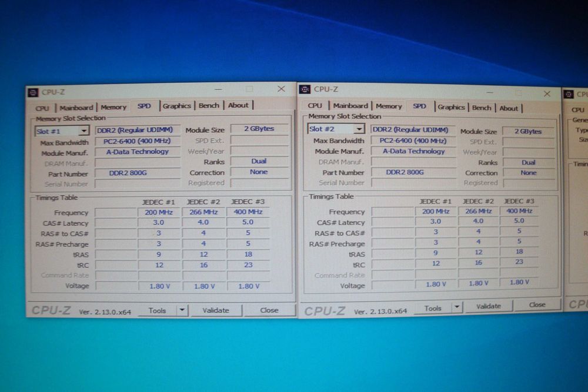This screenshot has width=588, height=392.
Task: Click Part Number DDR2 800G in Slot #2 window
Action: click(413, 172)
